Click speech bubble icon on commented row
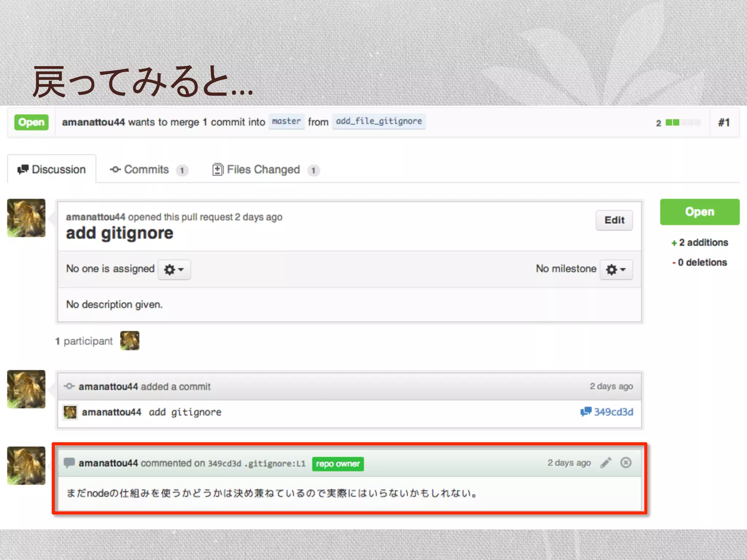Image resolution: width=747 pixels, height=560 pixels. click(x=69, y=463)
